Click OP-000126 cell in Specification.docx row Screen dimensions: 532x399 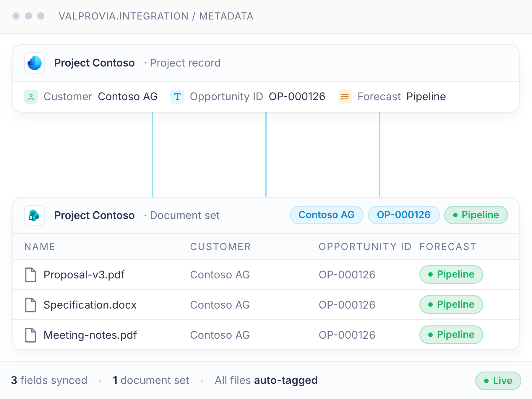[x=347, y=305]
